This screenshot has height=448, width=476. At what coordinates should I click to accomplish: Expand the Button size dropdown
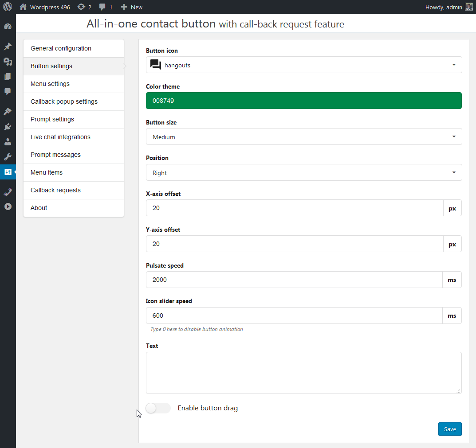(304, 136)
